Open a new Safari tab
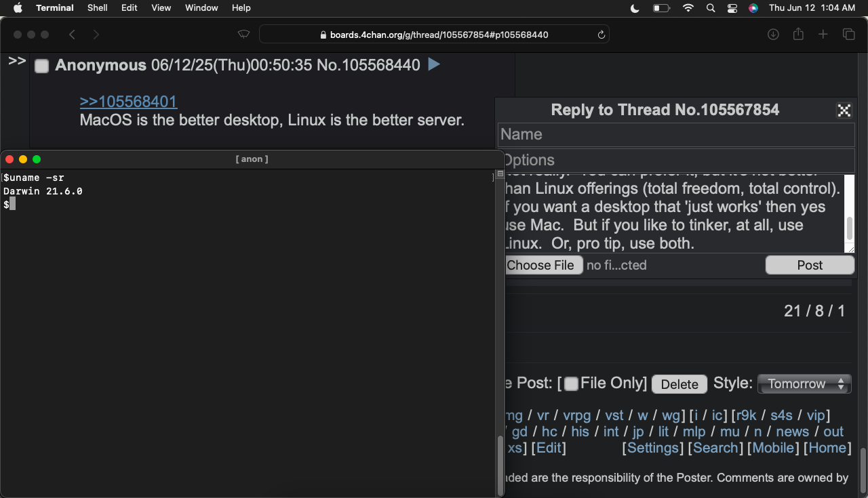868x498 pixels. pos(823,35)
